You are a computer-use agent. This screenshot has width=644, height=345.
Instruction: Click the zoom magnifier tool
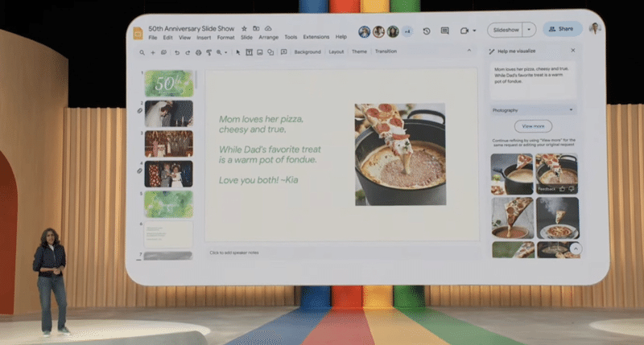[219, 52]
